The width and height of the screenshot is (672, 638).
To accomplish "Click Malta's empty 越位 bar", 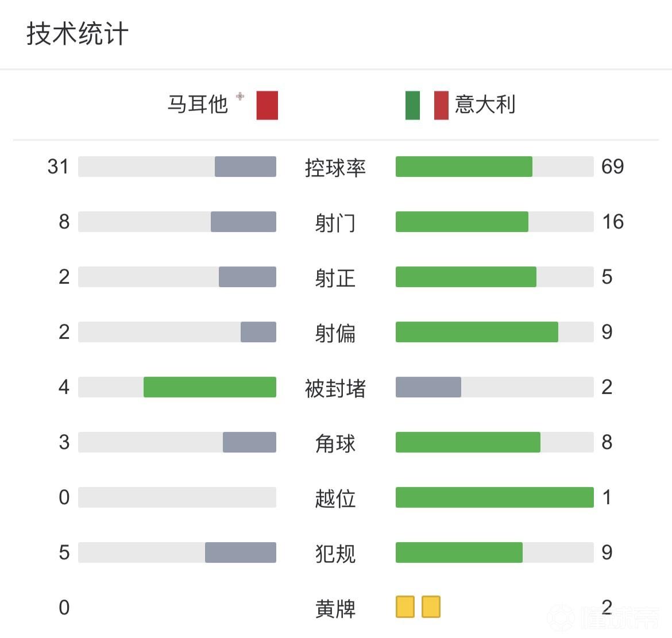I will 177,497.
